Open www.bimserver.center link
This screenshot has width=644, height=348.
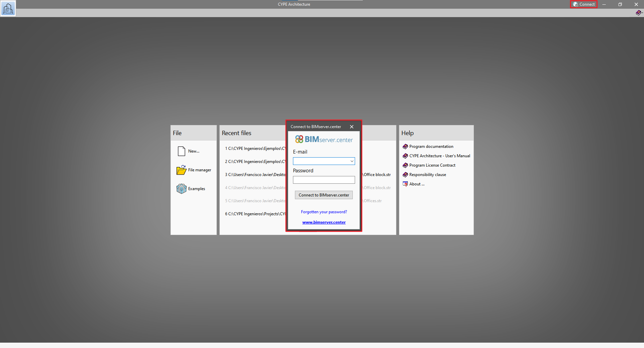point(324,222)
